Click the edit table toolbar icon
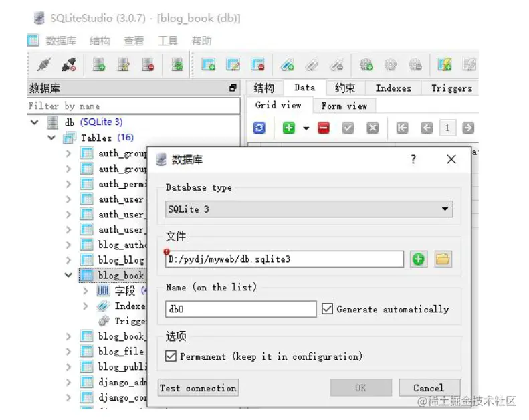529x420 pixels. click(x=233, y=64)
